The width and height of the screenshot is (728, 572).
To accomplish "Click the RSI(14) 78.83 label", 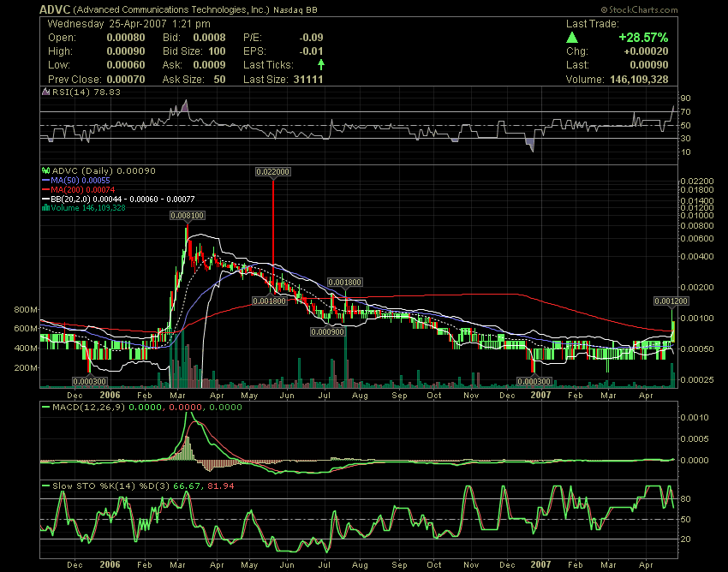I will (86, 92).
